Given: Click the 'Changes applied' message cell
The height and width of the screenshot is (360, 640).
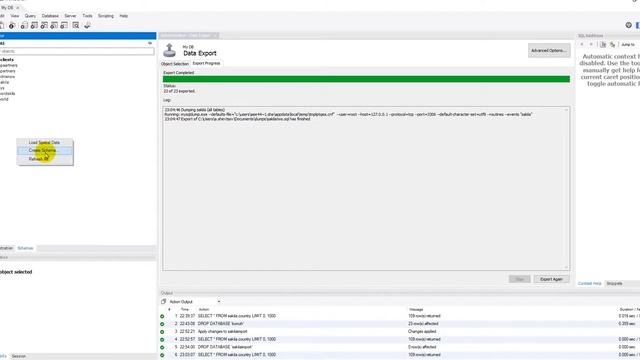Looking at the screenshot, I should coord(422,331).
